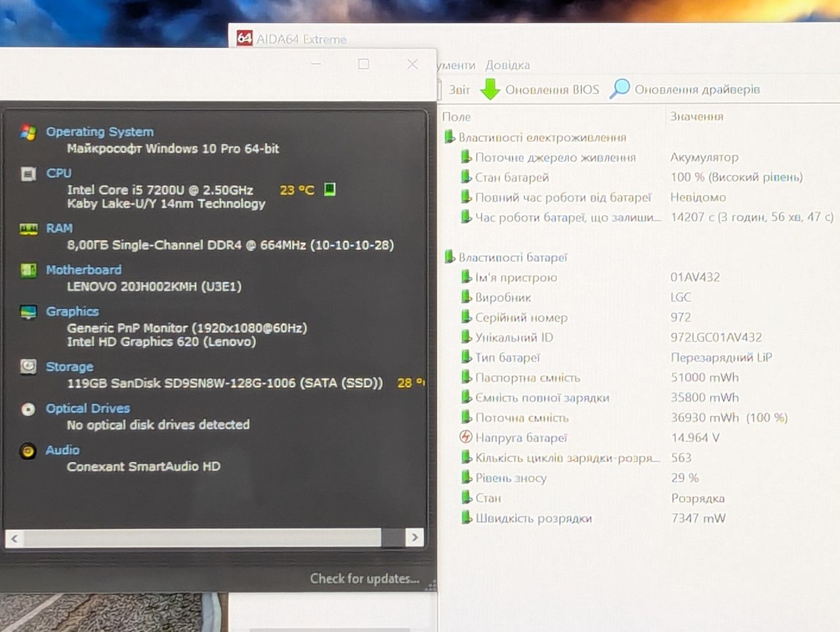Click the right scroll arrow of horizontal scrollbar

pyautogui.click(x=414, y=537)
